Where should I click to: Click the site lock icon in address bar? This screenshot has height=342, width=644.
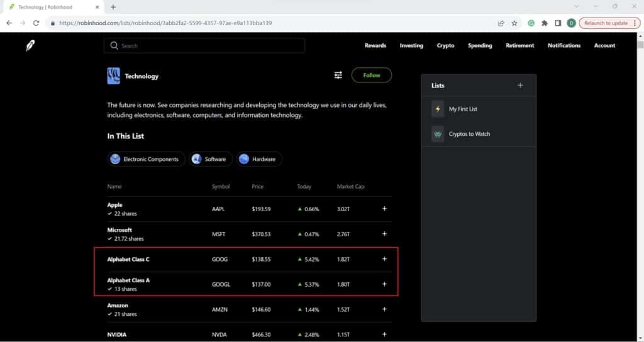point(53,23)
